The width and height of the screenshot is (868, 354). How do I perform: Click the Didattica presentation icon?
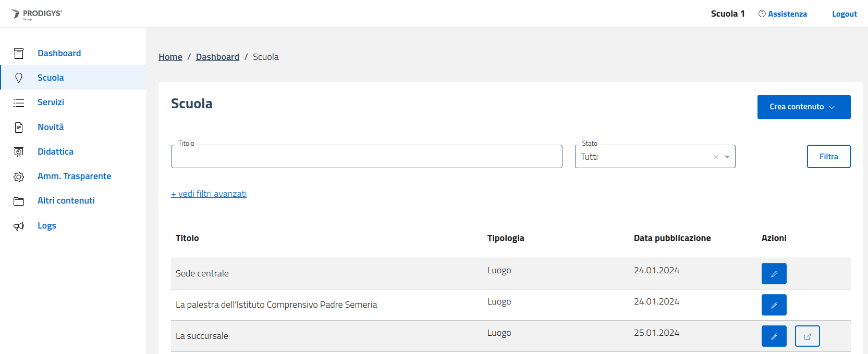pos(19,152)
